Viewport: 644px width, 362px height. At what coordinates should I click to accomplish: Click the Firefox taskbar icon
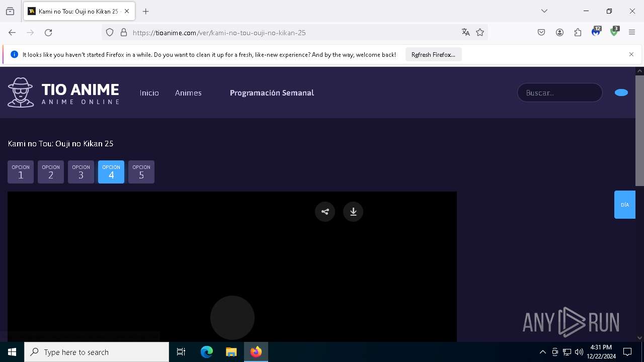[x=256, y=352]
